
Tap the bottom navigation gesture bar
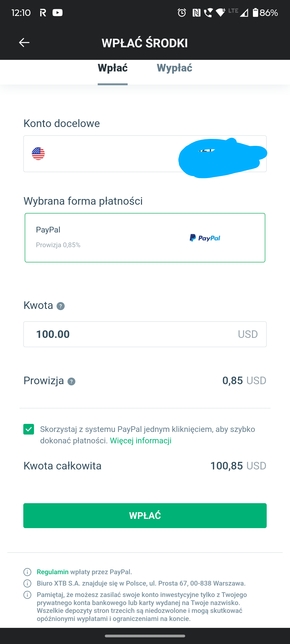coord(145,636)
